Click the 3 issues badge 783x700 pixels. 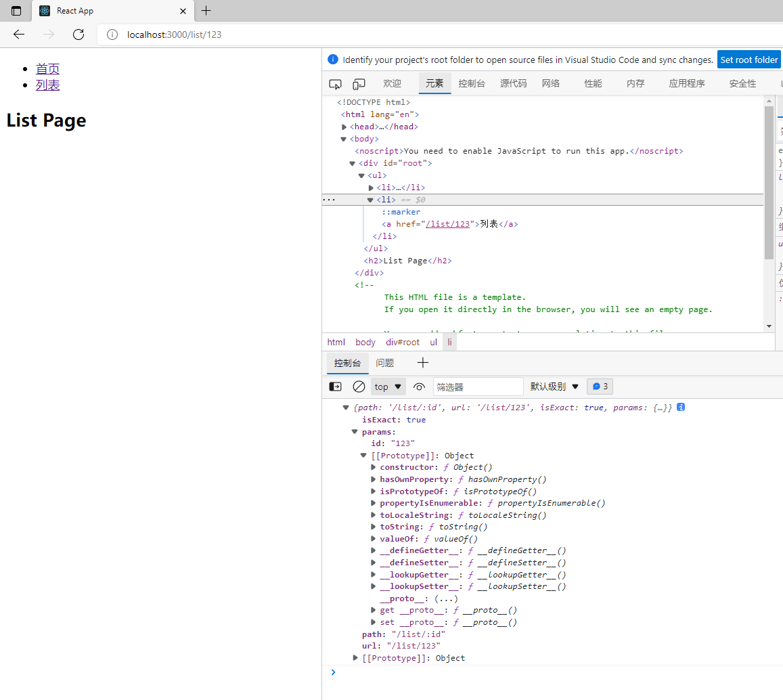coord(600,387)
